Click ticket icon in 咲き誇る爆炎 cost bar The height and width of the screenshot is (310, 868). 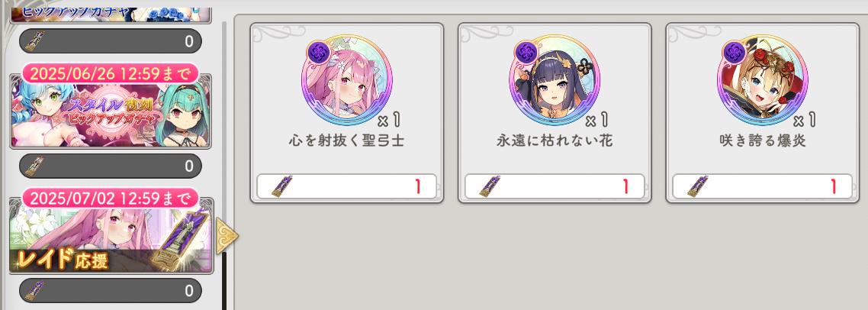click(697, 186)
